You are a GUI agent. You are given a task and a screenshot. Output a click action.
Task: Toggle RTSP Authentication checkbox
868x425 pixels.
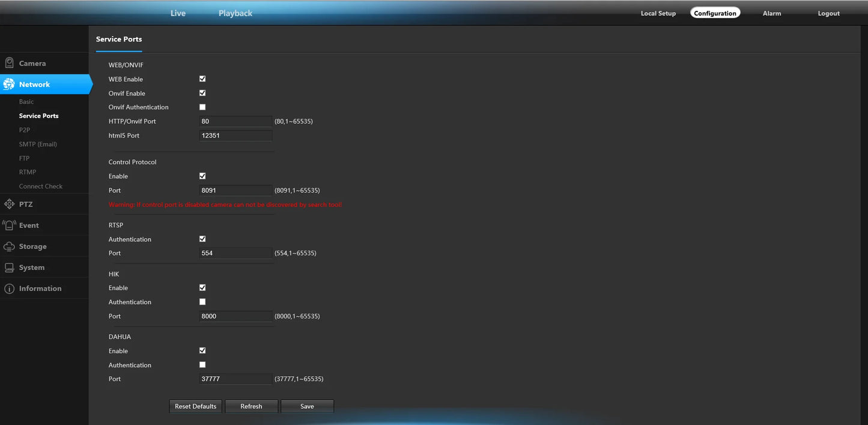(202, 239)
